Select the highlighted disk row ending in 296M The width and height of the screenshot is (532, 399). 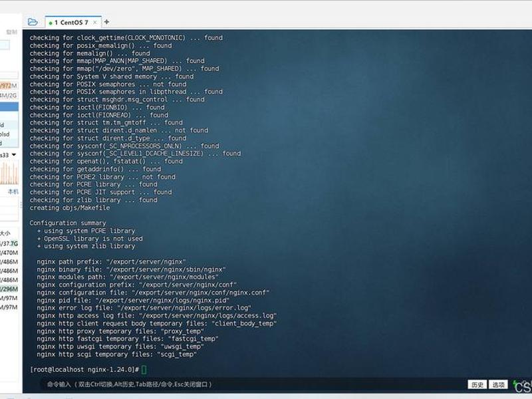pyautogui.click(x=9, y=289)
